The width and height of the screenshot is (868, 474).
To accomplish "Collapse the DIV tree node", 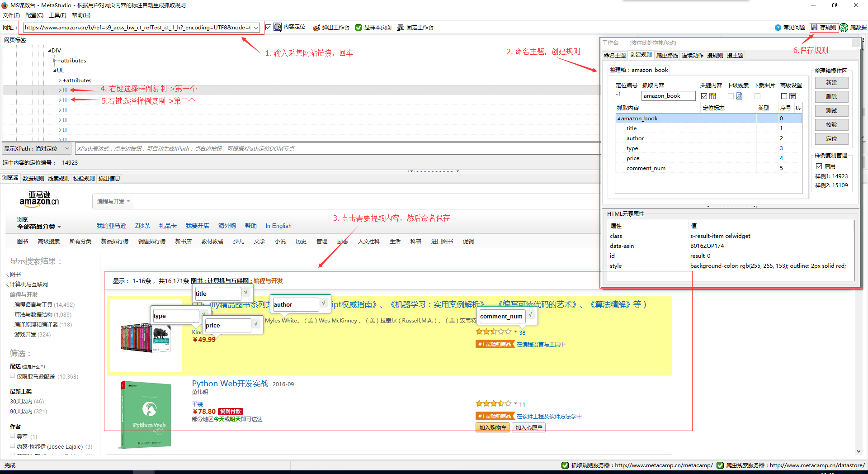I will point(49,51).
